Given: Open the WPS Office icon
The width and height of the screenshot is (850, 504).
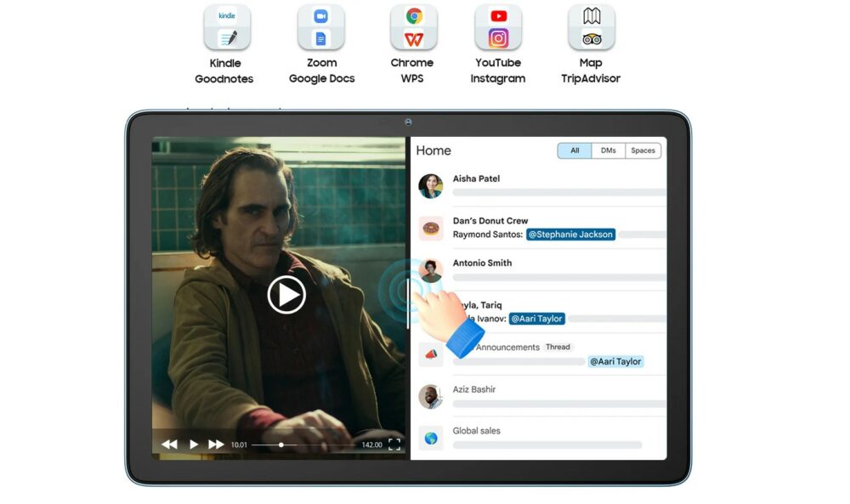Looking at the screenshot, I should pyautogui.click(x=414, y=39).
